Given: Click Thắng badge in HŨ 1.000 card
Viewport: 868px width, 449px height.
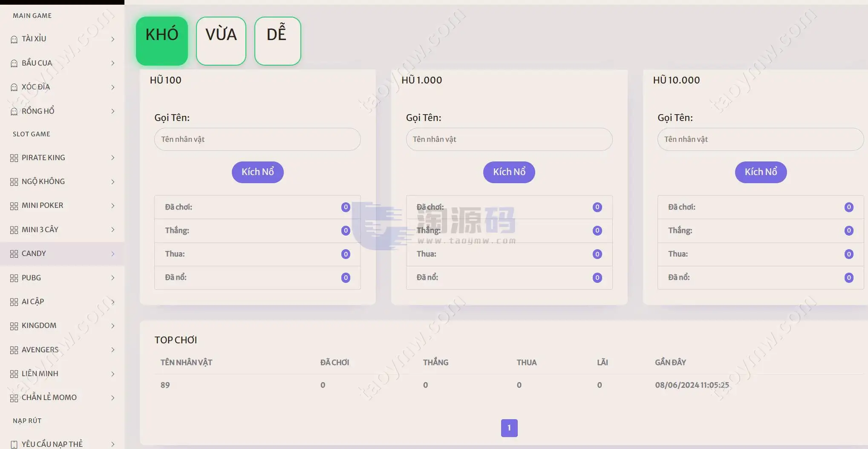Looking at the screenshot, I should point(597,230).
